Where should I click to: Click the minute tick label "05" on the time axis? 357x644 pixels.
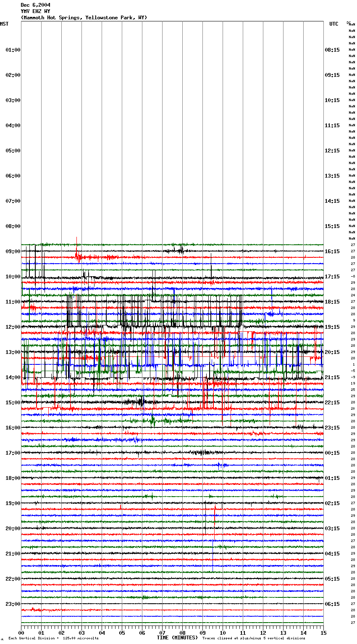point(122,633)
